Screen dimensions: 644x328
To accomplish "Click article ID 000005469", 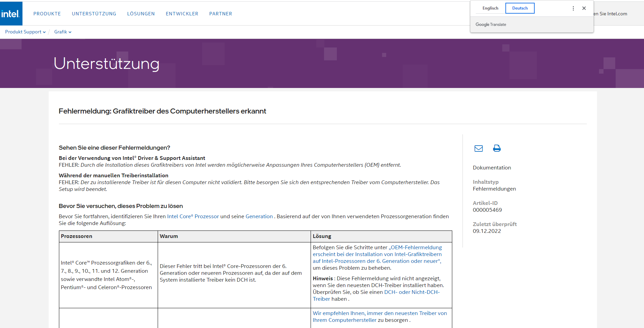I will (487, 210).
